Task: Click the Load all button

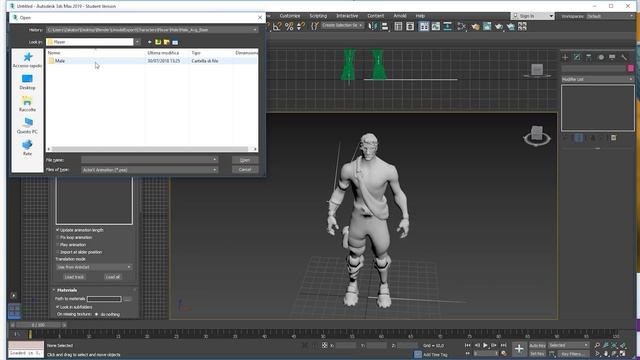Action: coord(113,277)
